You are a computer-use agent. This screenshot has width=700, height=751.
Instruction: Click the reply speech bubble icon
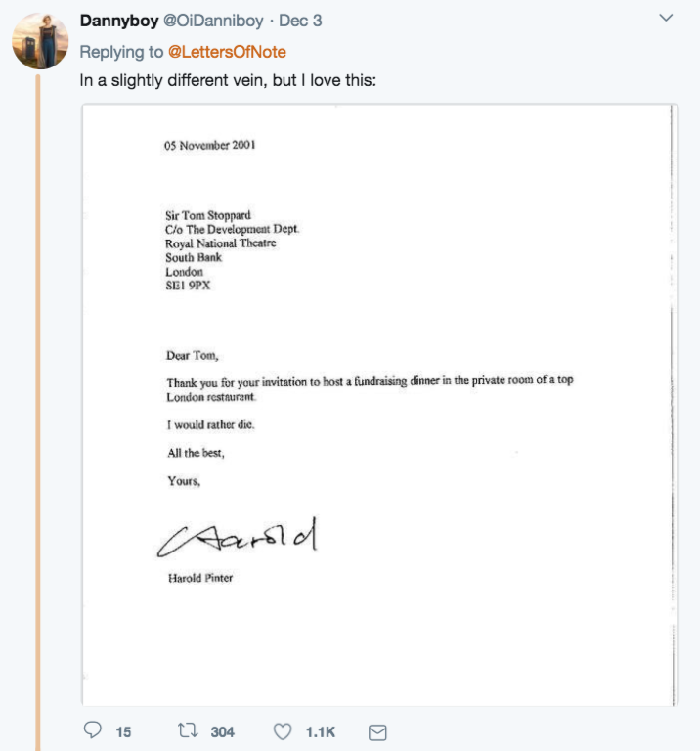point(94,730)
